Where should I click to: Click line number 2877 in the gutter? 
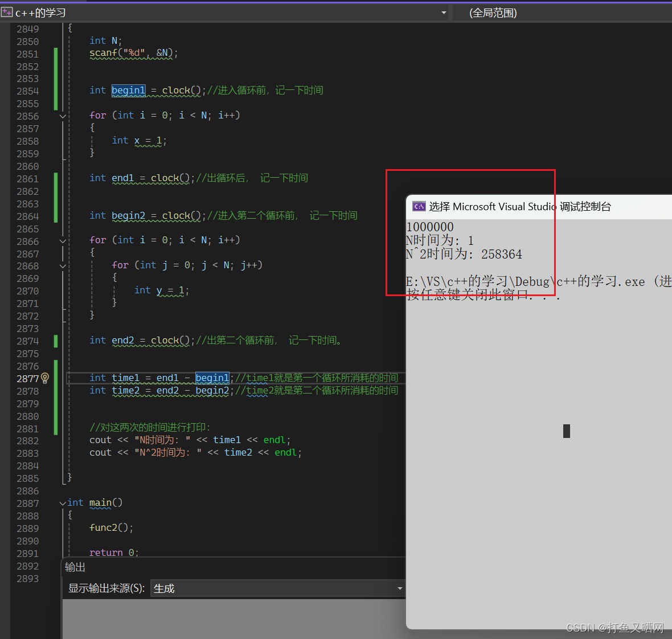(27, 378)
